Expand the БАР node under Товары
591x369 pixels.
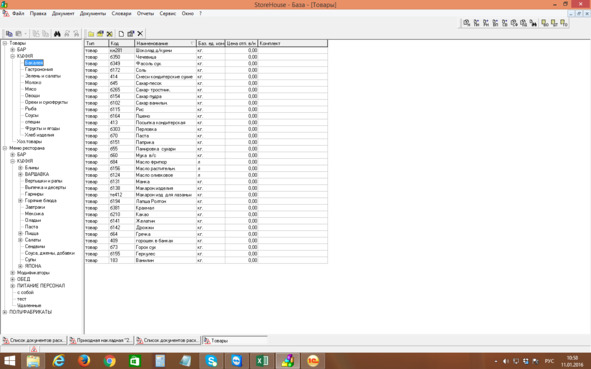[12, 49]
